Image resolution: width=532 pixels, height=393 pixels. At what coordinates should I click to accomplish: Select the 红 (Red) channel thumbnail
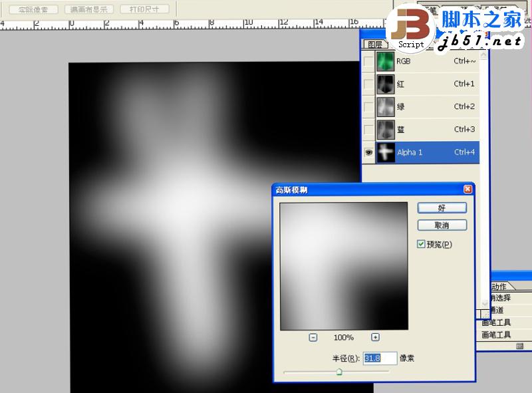(x=384, y=84)
